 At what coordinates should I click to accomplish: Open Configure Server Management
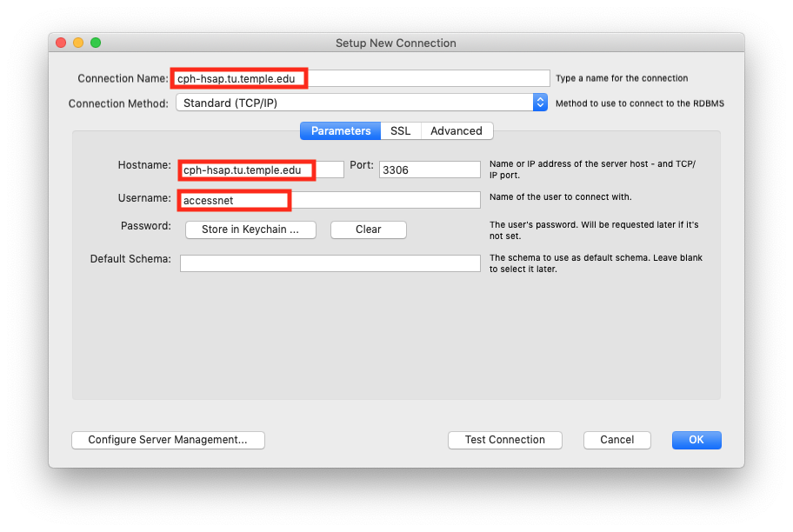(x=168, y=440)
